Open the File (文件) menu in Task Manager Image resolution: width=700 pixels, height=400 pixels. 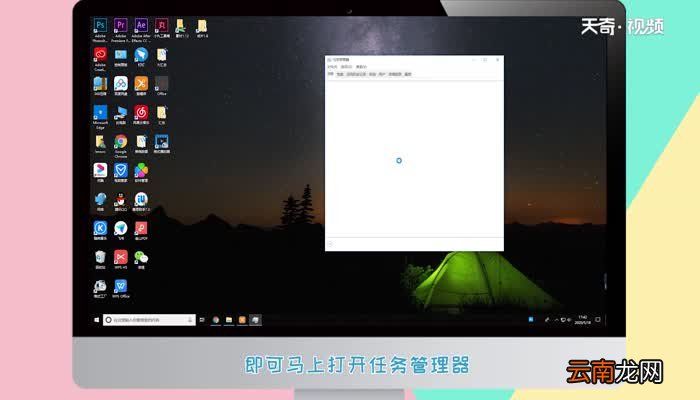[x=332, y=67]
